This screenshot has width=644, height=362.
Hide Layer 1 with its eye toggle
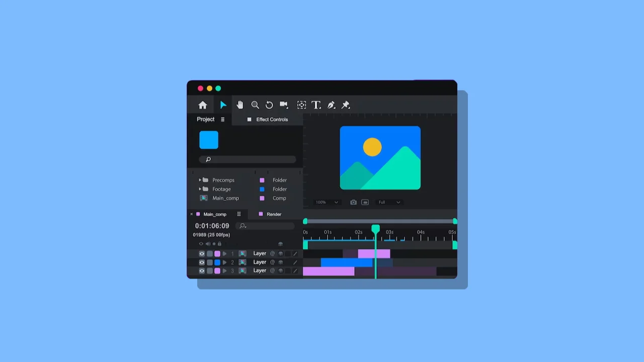(x=201, y=253)
